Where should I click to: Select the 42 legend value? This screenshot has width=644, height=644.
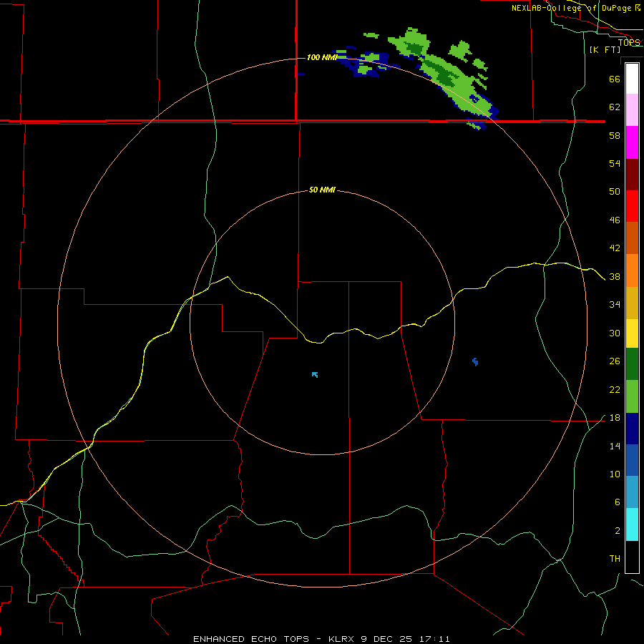[x=615, y=248]
